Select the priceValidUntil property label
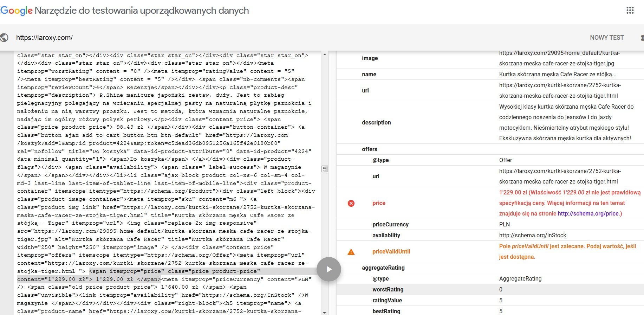644x315 pixels. (x=391, y=252)
